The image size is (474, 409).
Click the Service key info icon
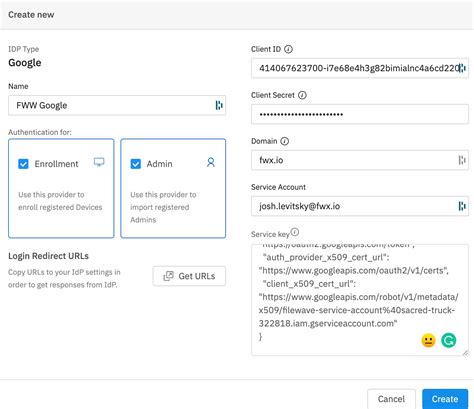click(x=295, y=232)
